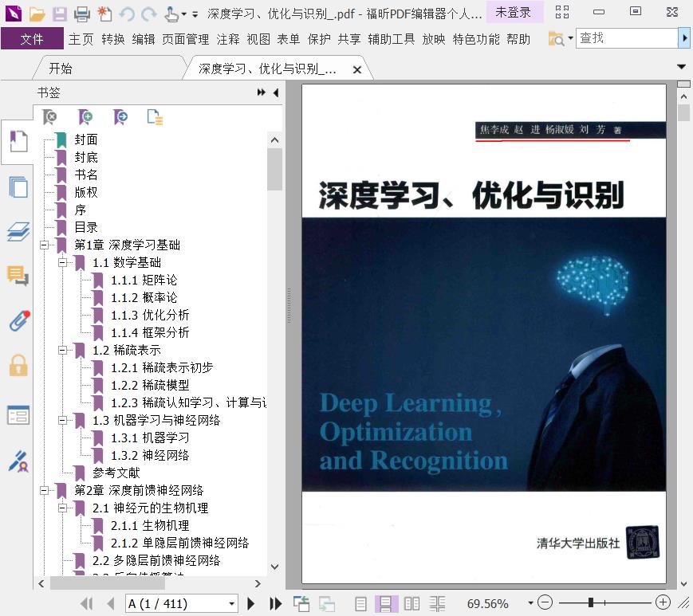Open the Bookmarks side panel icon
Viewport: 693px width, 616px height.
[18, 141]
